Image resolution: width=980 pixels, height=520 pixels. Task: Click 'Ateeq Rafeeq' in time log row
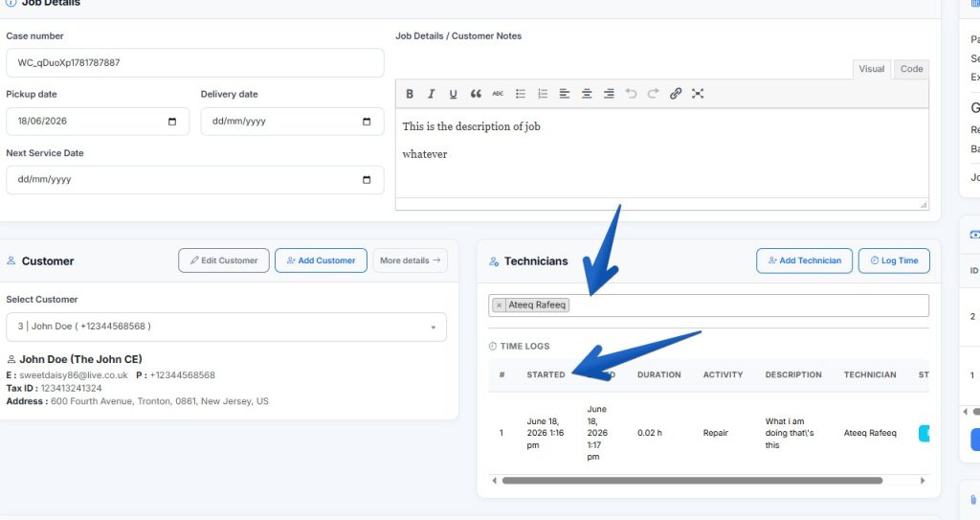coord(869,433)
